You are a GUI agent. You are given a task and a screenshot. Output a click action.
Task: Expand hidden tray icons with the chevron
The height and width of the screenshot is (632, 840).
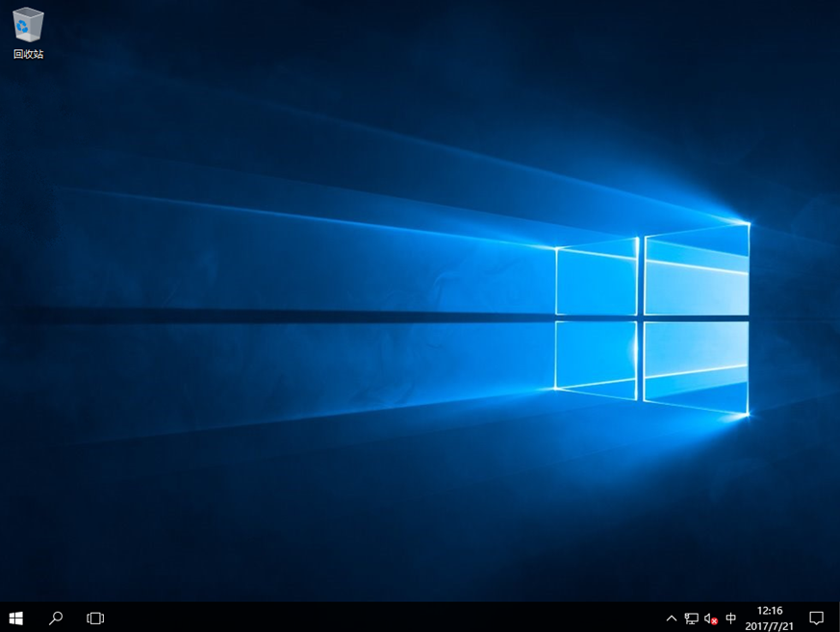point(673,619)
